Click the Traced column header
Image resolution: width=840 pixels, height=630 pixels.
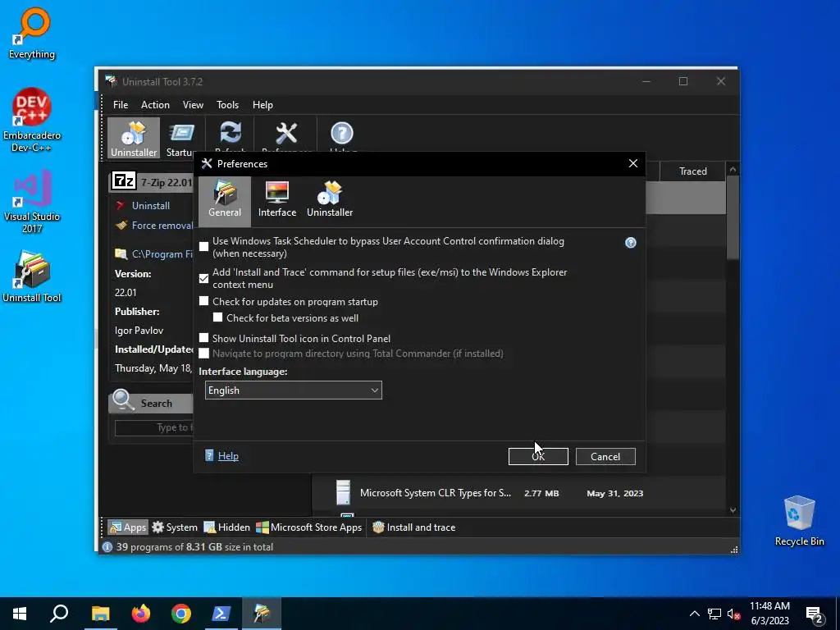[x=692, y=171]
